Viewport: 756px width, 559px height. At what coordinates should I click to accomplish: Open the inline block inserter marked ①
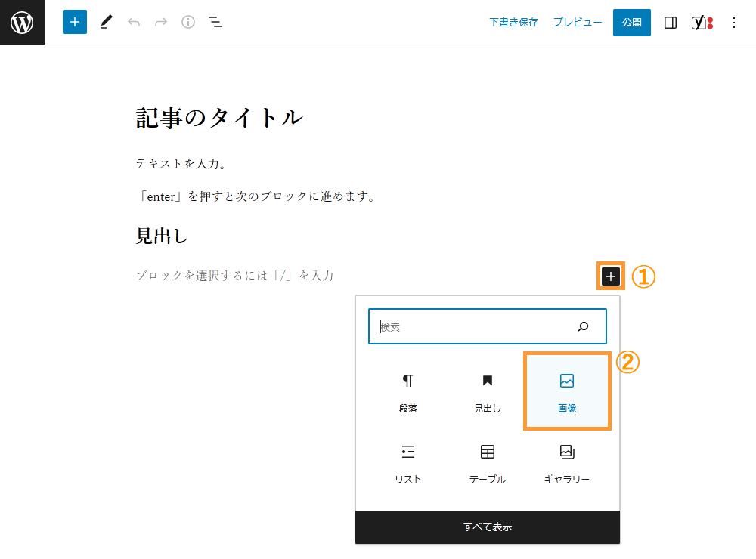tap(611, 276)
